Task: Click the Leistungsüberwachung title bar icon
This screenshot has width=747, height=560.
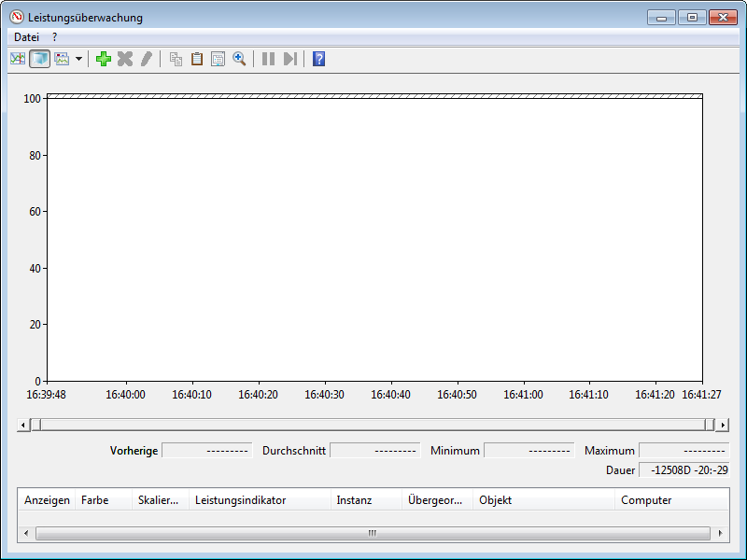Action: click(17, 17)
